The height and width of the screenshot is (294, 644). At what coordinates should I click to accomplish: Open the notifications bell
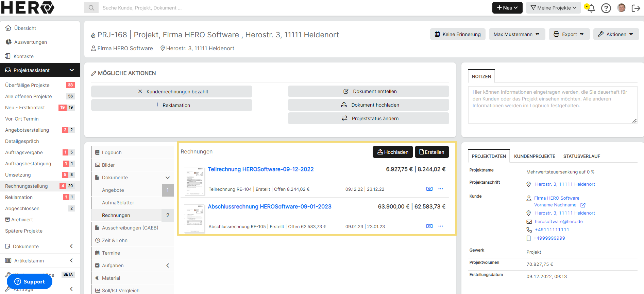pos(591,8)
